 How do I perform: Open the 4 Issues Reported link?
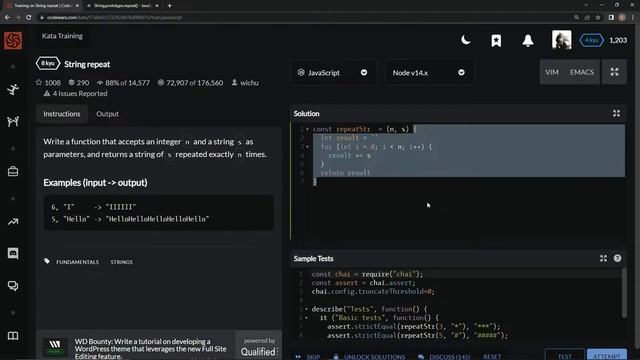76,93
